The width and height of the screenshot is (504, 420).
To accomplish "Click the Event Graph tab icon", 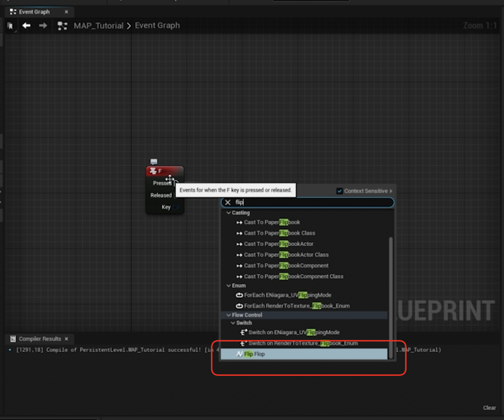I will 13,12.
